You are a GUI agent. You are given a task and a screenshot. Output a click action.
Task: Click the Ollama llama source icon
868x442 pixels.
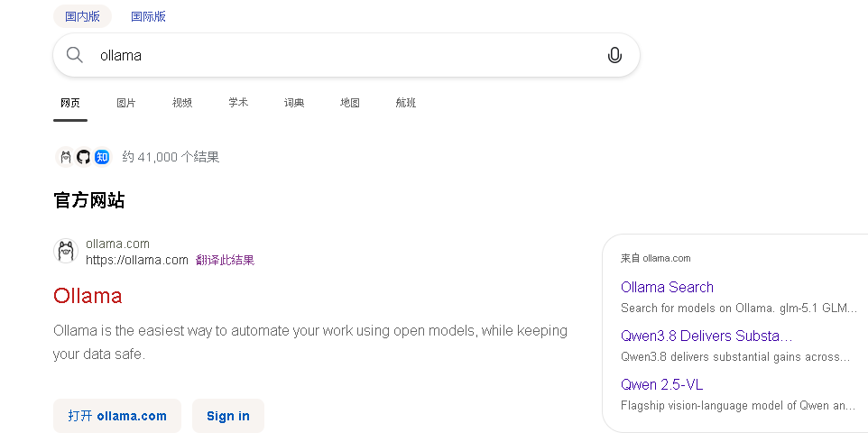point(65,157)
